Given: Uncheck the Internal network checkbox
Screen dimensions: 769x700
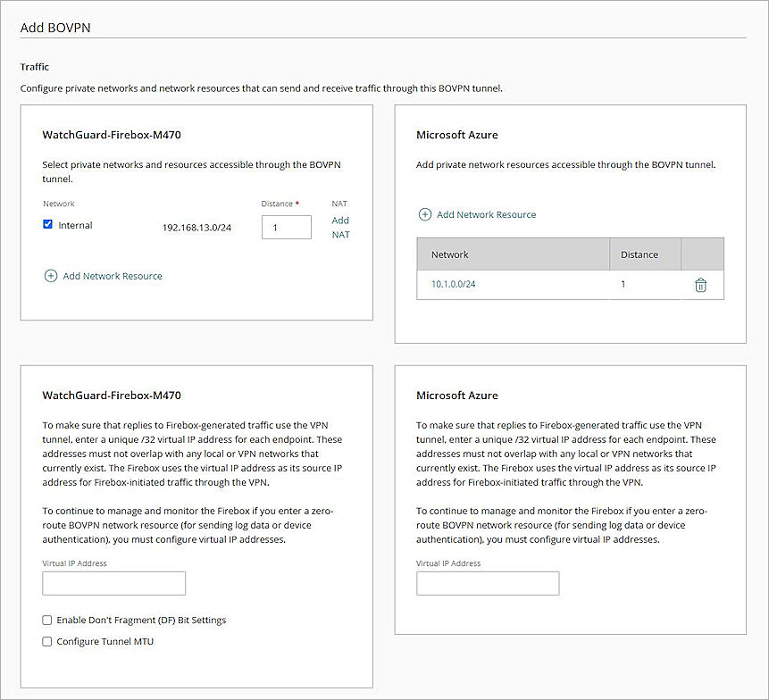Looking at the screenshot, I should click(48, 225).
